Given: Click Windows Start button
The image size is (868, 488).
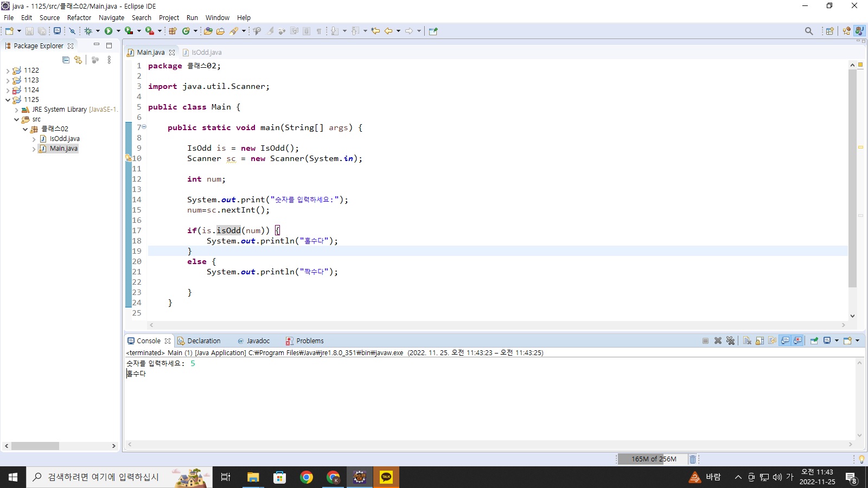Looking at the screenshot, I should click(13, 477).
